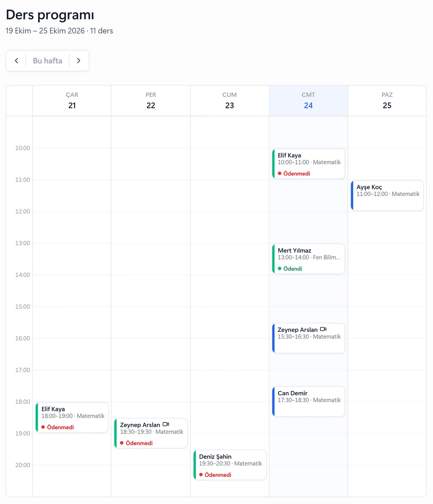The image size is (433, 504).
Task: Select Thursday PER 22 day header
Action: [x=151, y=101]
